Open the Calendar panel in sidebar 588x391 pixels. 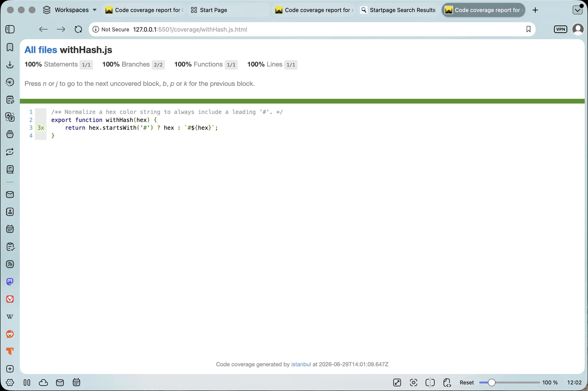tap(10, 229)
